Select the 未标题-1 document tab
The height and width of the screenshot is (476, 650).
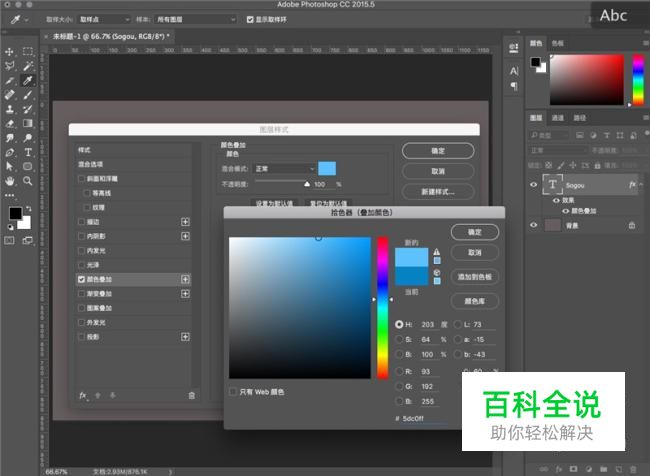pyautogui.click(x=111, y=36)
